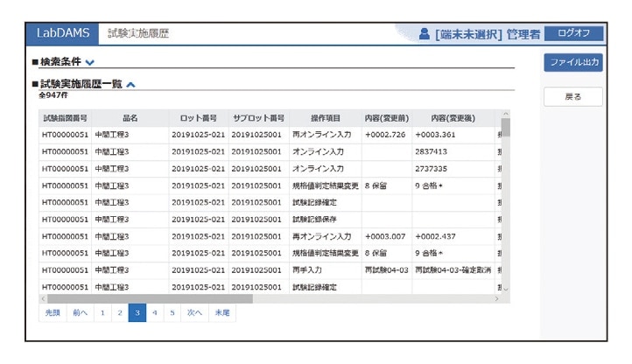632x364 pixels.
Task: Collapse the 試験実施履歴一覧 section chevron
Action: (130, 85)
